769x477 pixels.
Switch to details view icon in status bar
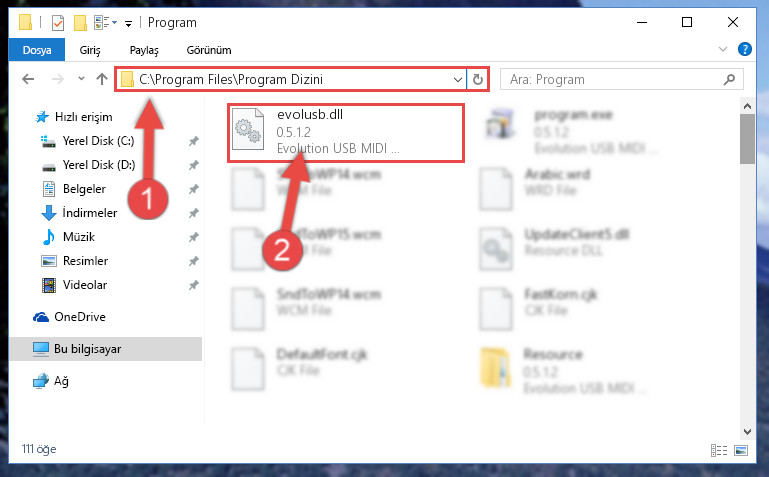pyautogui.click(x=718, y=450)
